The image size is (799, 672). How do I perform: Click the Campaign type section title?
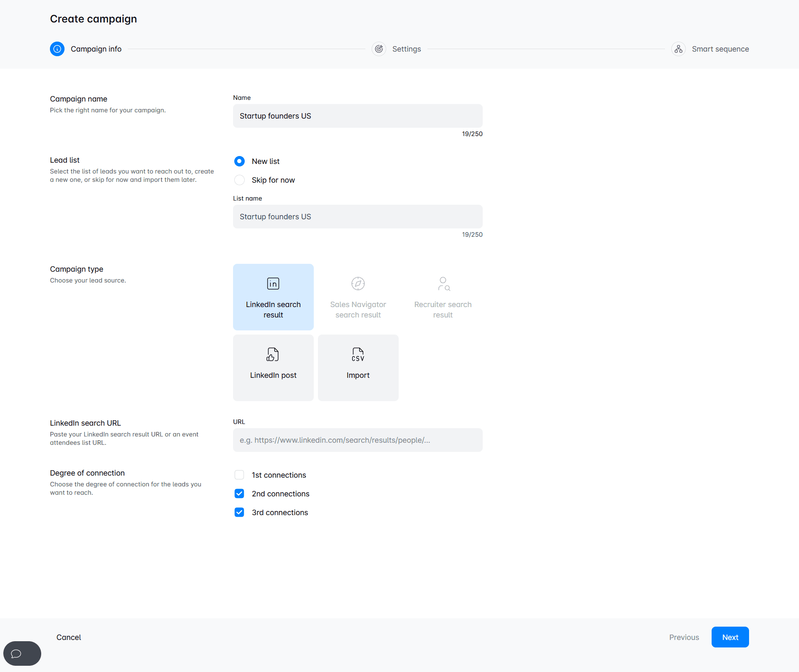tap(77, 269)
